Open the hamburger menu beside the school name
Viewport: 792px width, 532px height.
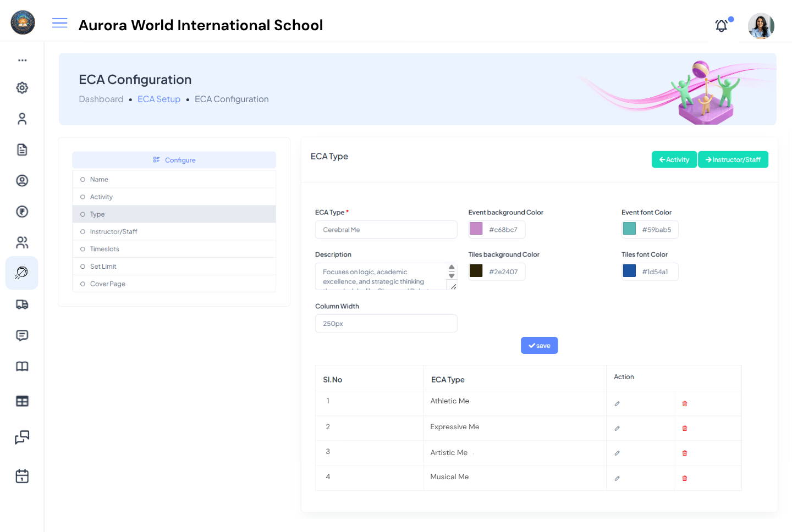click(59, 23)
